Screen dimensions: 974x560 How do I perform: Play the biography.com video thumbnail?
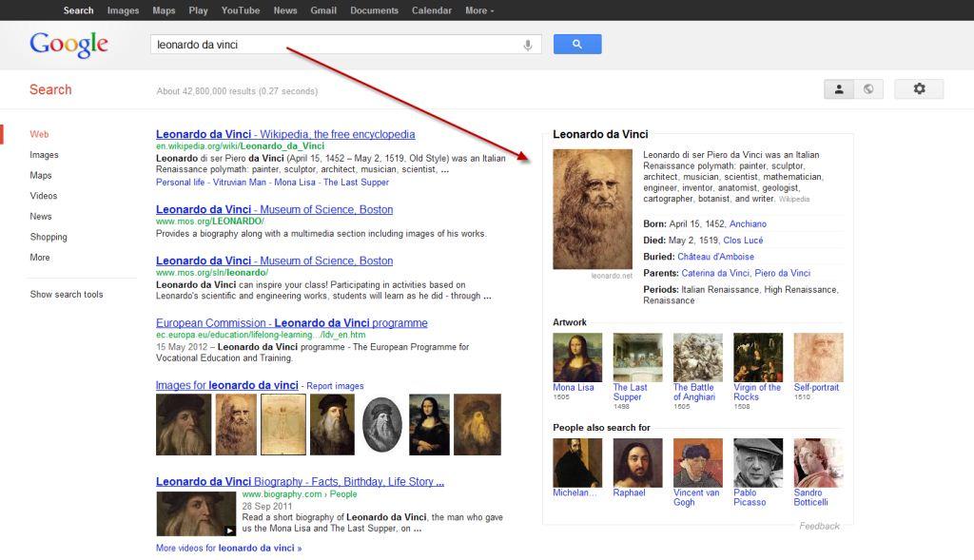click(196, 514)
